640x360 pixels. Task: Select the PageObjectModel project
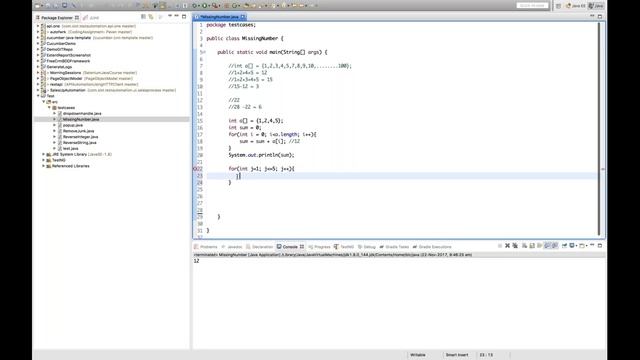pos(65,78)
